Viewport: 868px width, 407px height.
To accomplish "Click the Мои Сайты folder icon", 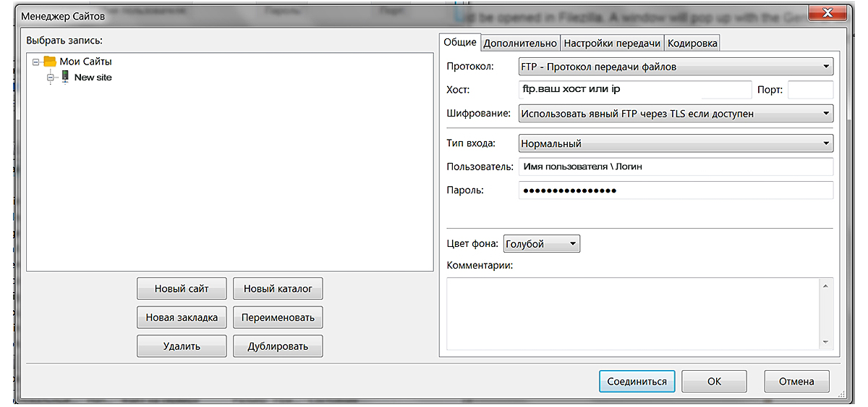I will [49, 62].
